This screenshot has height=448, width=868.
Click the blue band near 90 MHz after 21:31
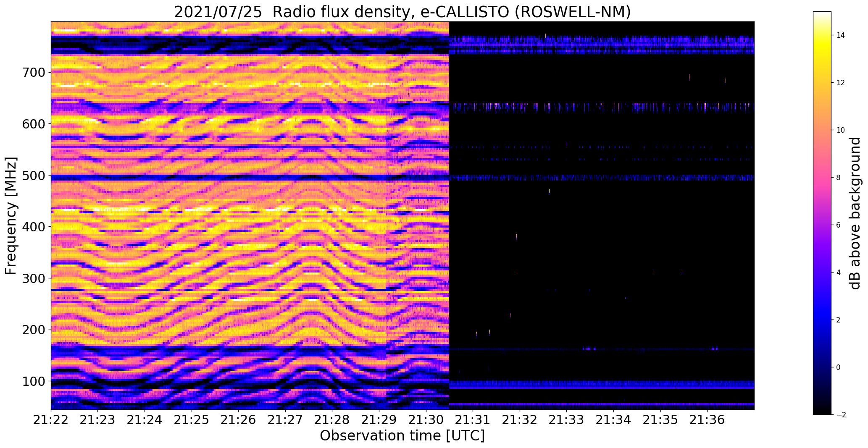click(602, 385)
